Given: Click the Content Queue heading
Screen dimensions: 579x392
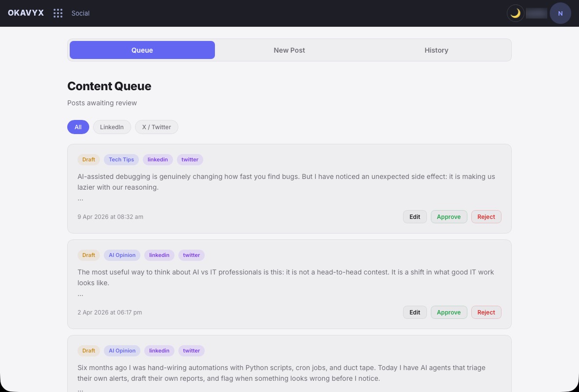Looking at the screenshot, I should click(109, 86).
